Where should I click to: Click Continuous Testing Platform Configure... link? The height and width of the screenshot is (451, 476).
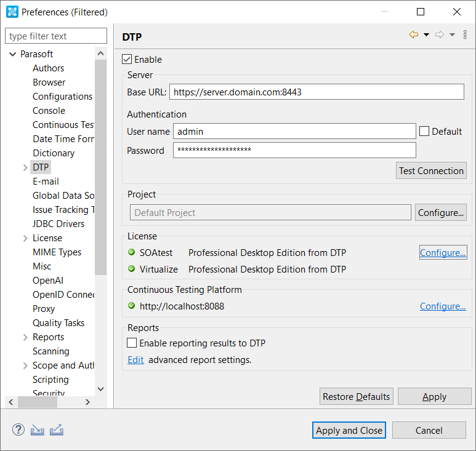click(x=443, y=306)
